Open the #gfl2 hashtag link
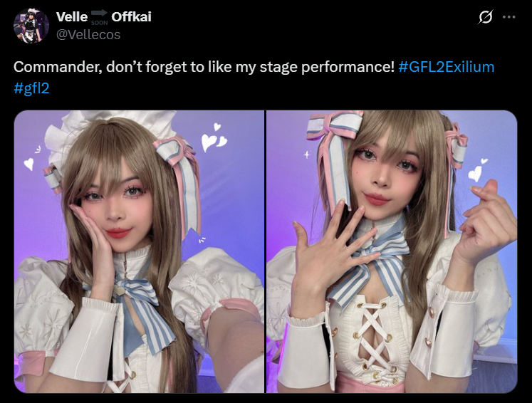Screen dimensions: 532x403 [31, 88]
